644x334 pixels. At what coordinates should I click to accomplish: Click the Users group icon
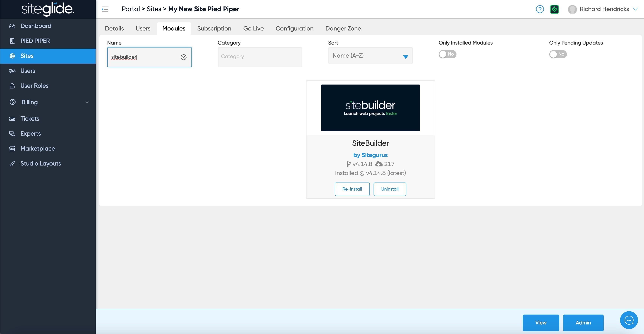[12, 71]
